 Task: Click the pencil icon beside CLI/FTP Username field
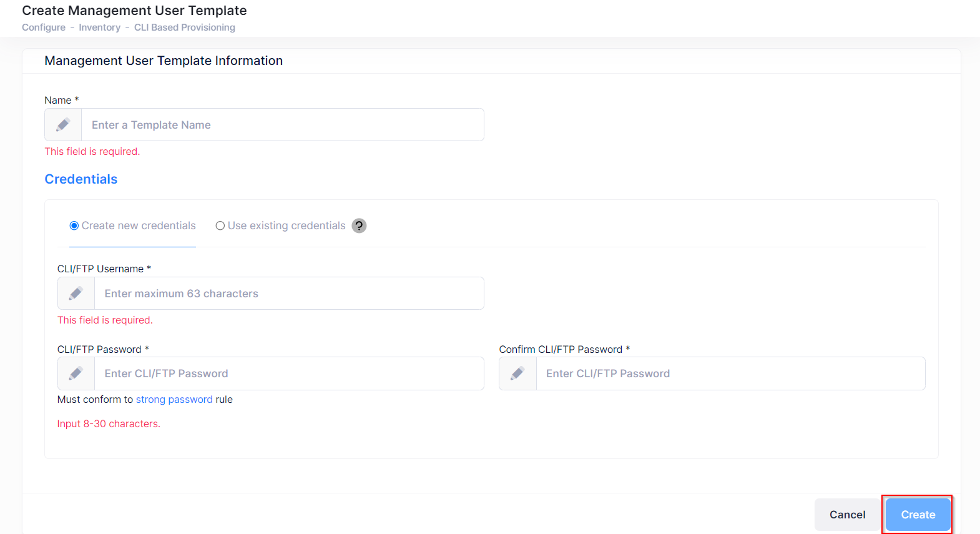76,294
